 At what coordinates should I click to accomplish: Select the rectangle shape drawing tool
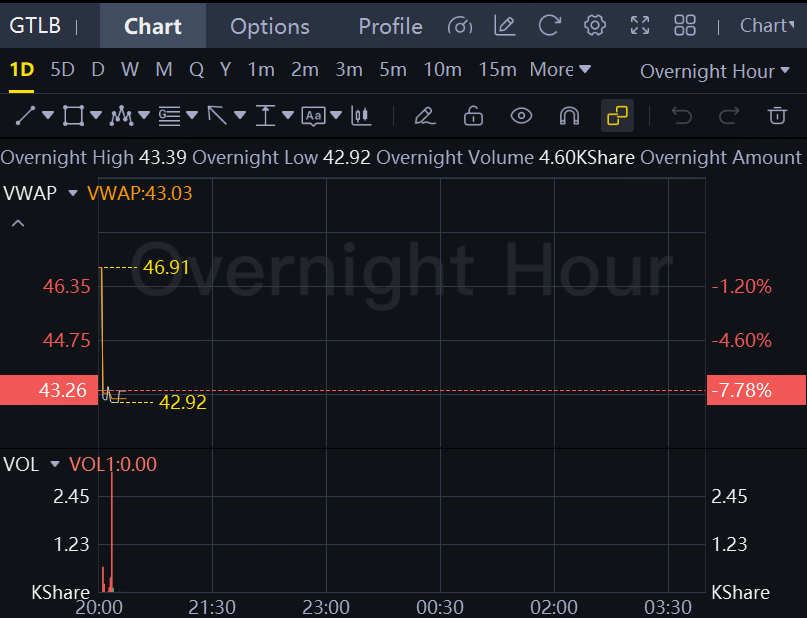(x=73, y=116)
